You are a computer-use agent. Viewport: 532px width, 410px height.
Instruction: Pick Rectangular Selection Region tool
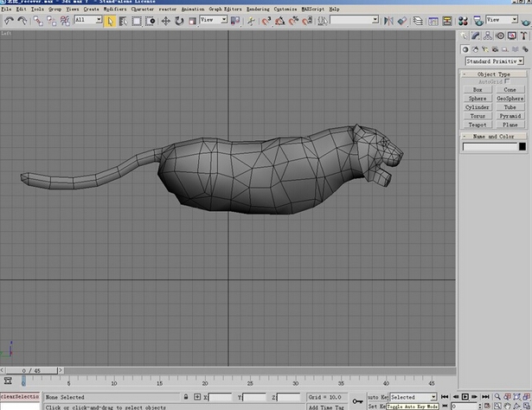(137, 21)
